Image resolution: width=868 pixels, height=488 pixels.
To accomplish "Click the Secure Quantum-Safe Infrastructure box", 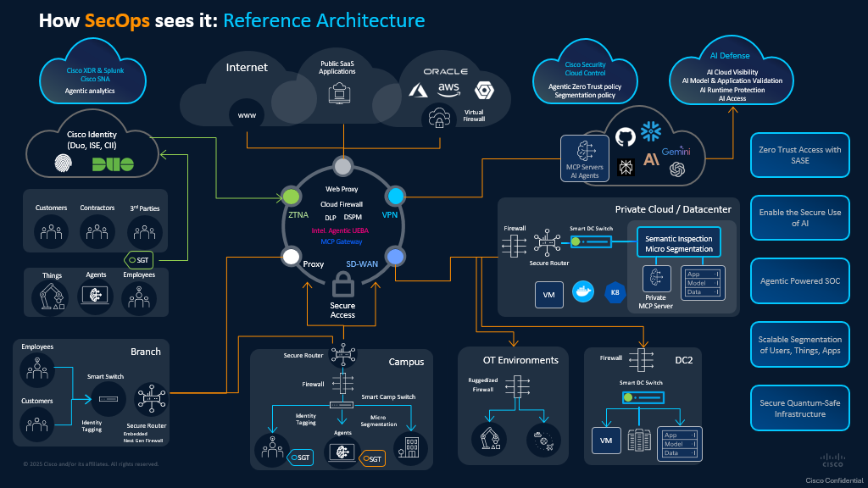I will coord(800,408).
